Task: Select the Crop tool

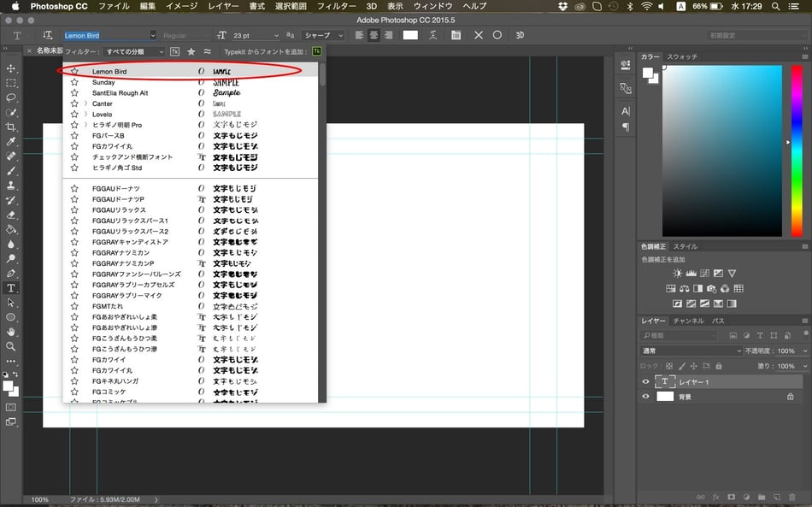Action: 11,127
